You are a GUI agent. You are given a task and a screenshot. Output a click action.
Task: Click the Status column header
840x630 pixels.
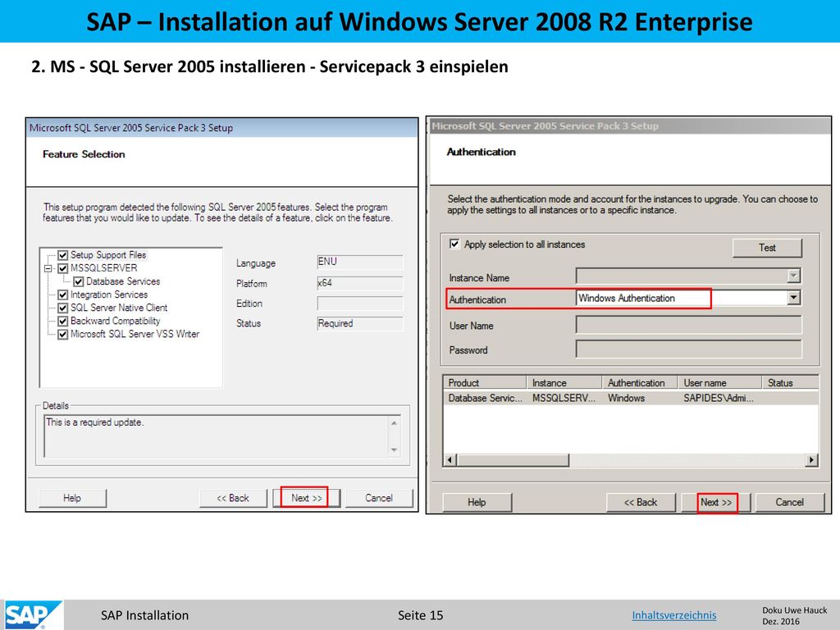tap(790, 382)
